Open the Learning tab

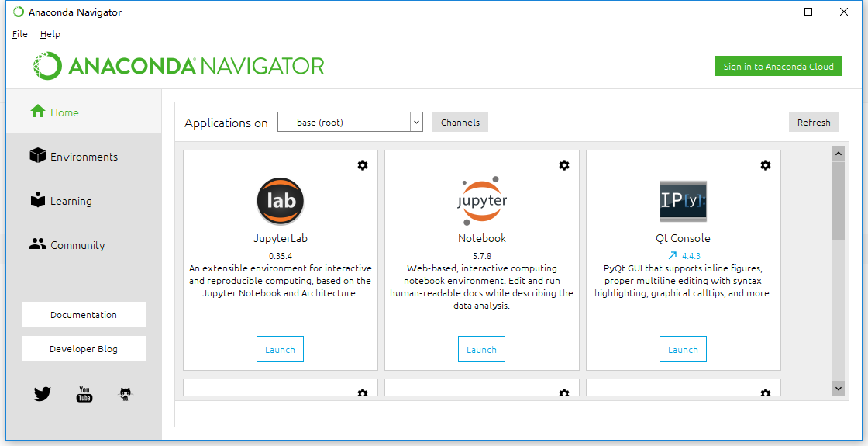[x=84, y=201]
